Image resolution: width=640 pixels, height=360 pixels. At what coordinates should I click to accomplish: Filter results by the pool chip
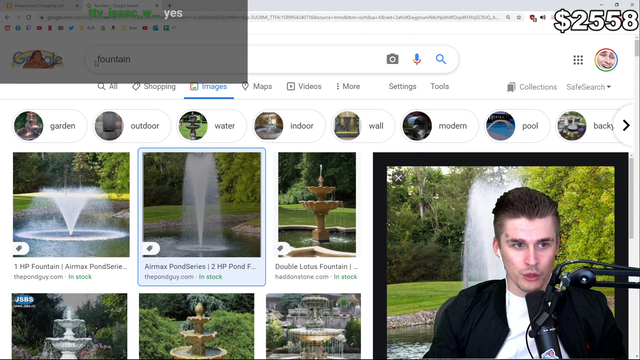tap(516, 126)
